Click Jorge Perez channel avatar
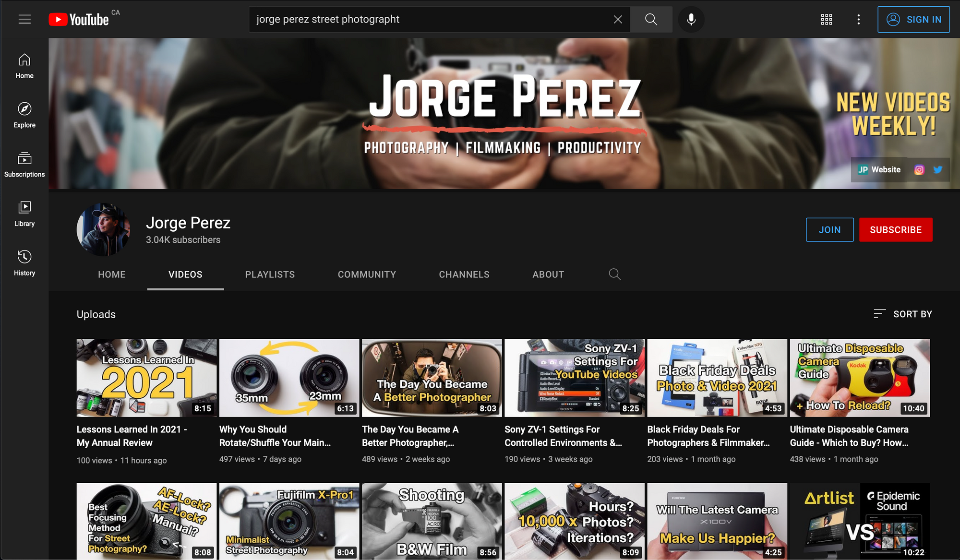Screen dimensions: 960x560 pyautogui.click(x=103, y=229)
